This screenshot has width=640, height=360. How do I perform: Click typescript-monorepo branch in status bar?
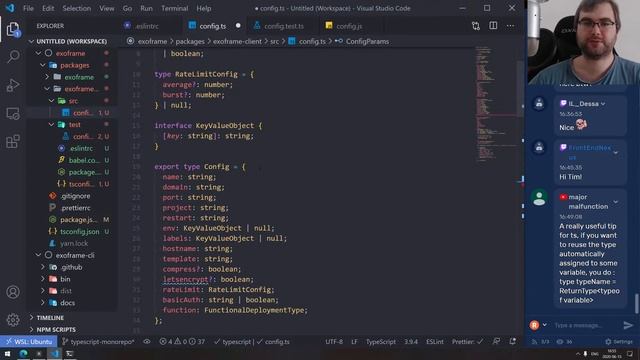pyautogui.click(x=98, y=342)
